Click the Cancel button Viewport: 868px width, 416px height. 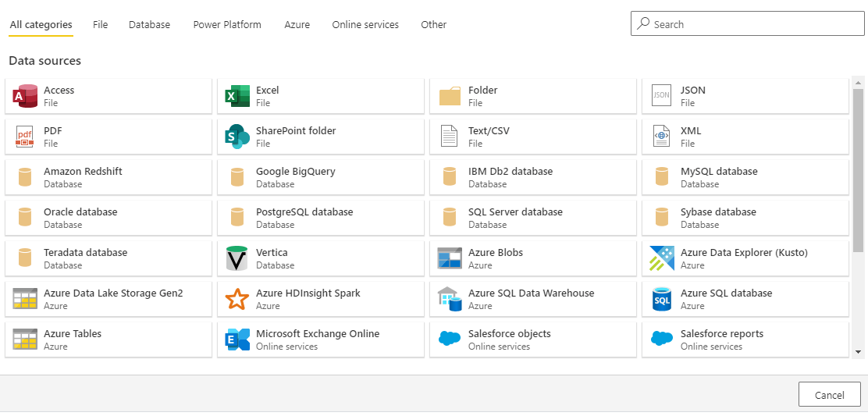click(829, 394)
